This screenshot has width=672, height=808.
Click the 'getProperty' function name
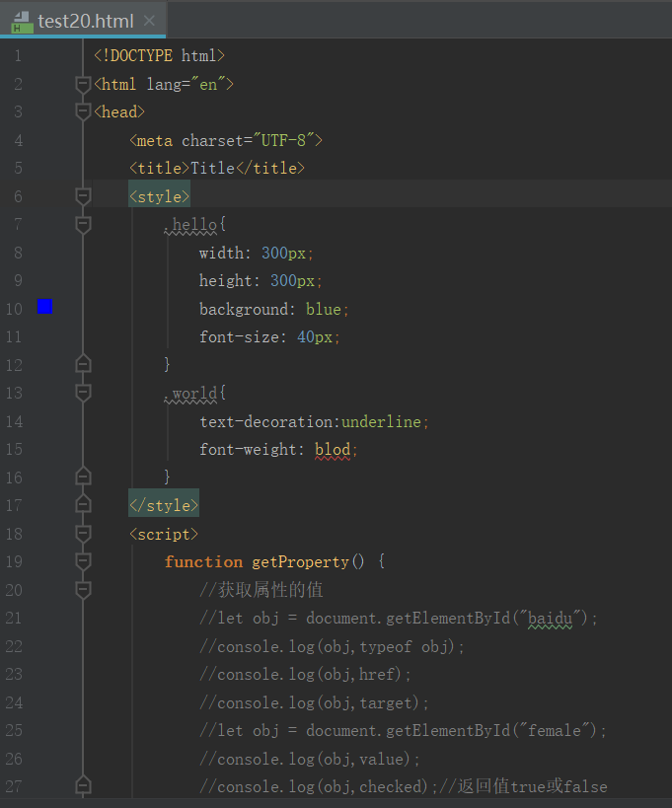tap(300, 562)
